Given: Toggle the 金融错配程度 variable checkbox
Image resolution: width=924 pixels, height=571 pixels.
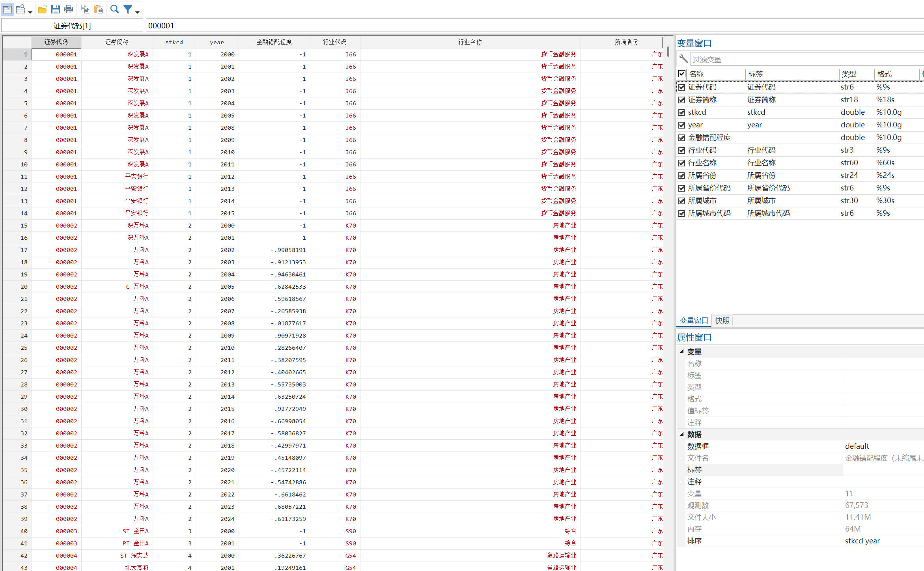Looking at the screenshot, I should (681, 138).
